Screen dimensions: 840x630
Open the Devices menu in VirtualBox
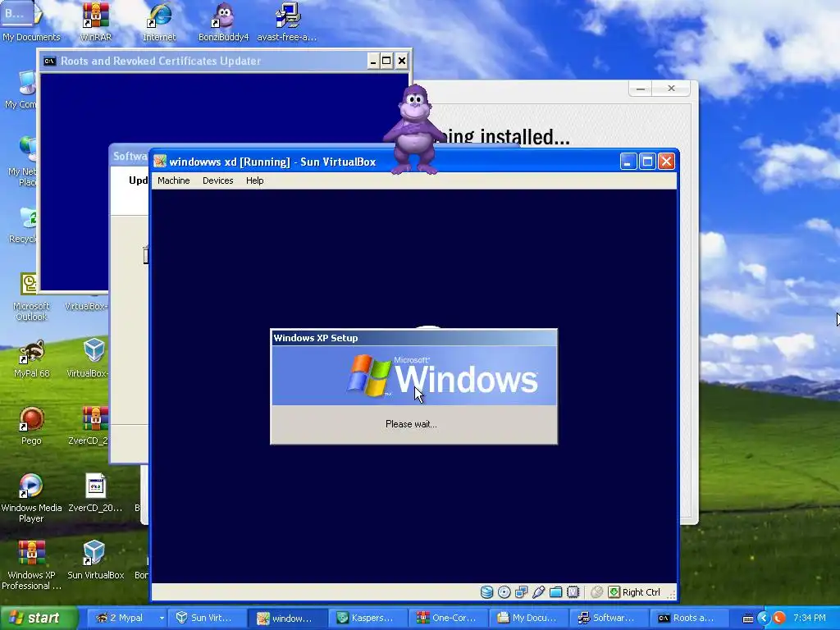(x=217, y=180)
